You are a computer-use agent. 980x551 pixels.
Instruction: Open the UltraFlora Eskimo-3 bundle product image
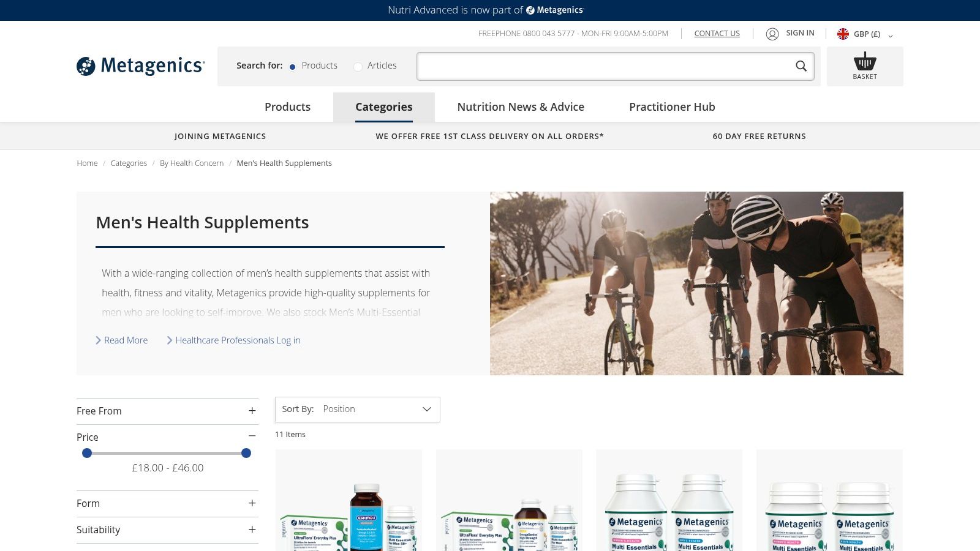(349, 500)
